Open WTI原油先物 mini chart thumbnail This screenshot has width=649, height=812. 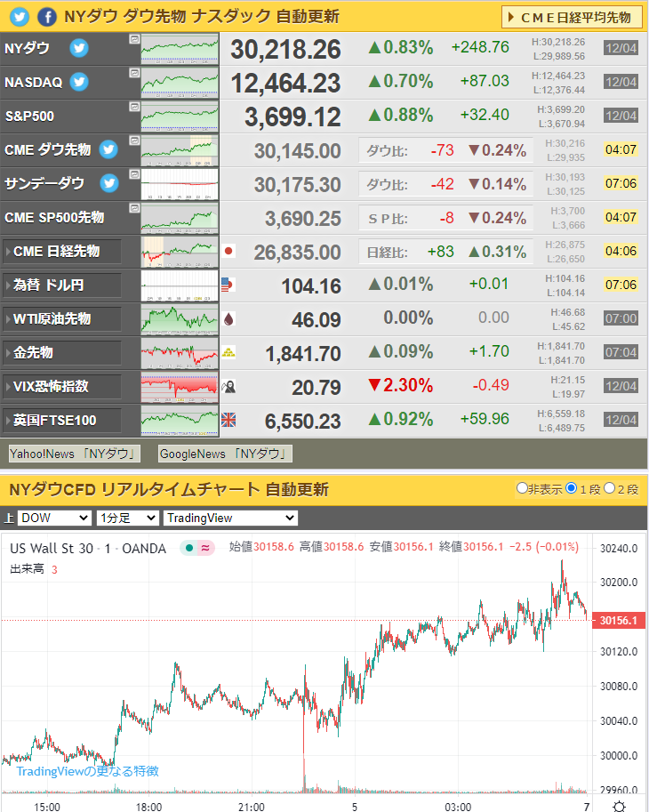click(x=180, y=319)
